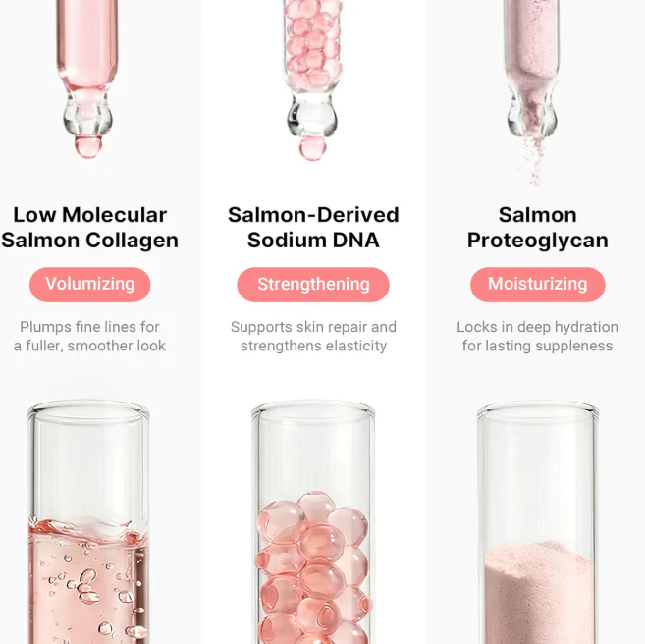Select the Salmon Proteoglycan heading
The image size is (645, 644).
click(538, 228)
